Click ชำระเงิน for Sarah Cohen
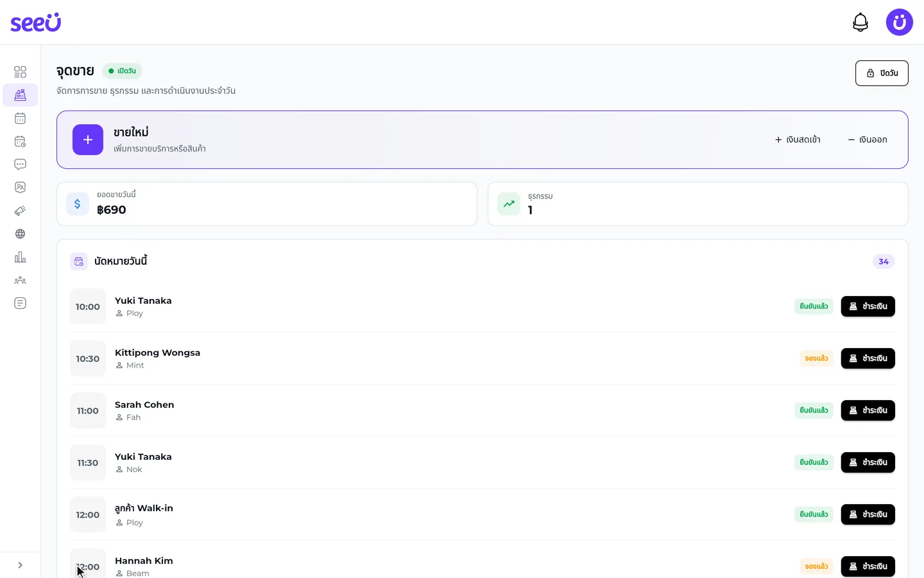This screenshot has height=578, width=924. click(868, 410)
